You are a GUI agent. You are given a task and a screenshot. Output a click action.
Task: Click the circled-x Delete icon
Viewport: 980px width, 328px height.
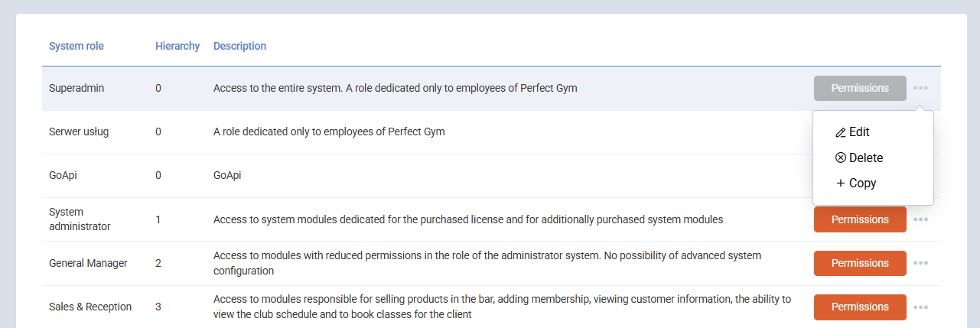(841, 158)
